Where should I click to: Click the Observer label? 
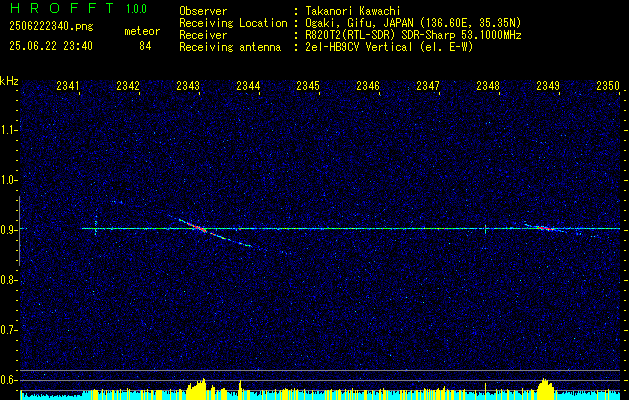[203, 11]
